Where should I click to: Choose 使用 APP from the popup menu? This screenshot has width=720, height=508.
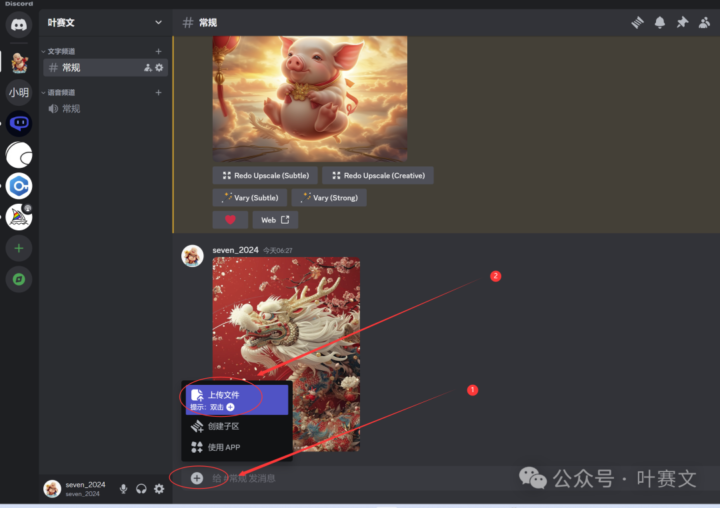click(x=237, y=447)
